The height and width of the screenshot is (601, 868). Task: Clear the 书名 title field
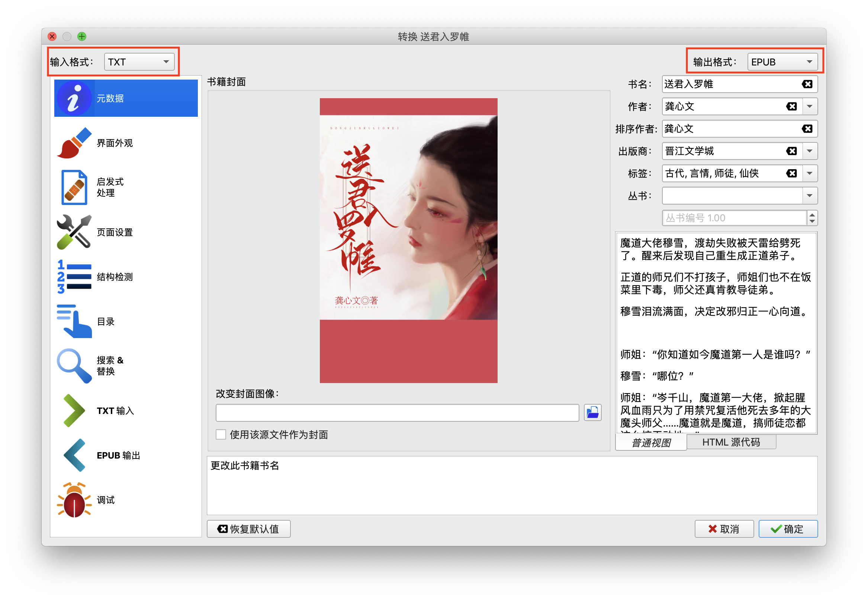[x=807, y=84]
